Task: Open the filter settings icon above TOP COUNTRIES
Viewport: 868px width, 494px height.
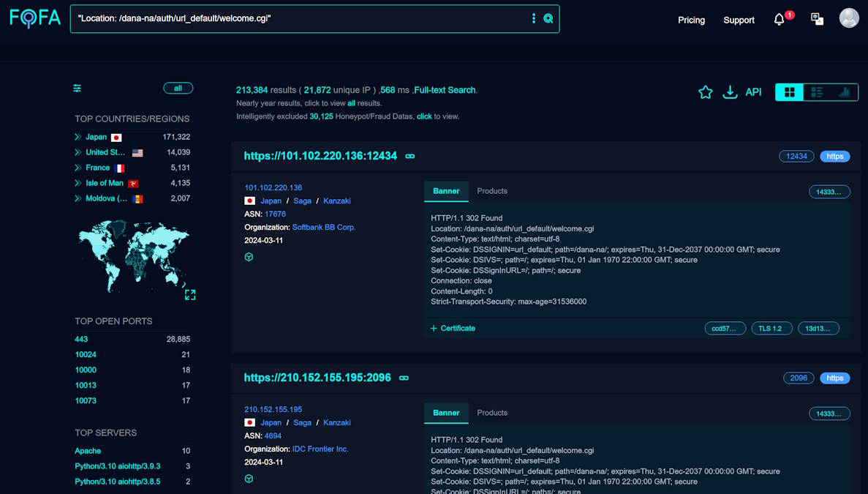Action: click(x=77, y=87)
